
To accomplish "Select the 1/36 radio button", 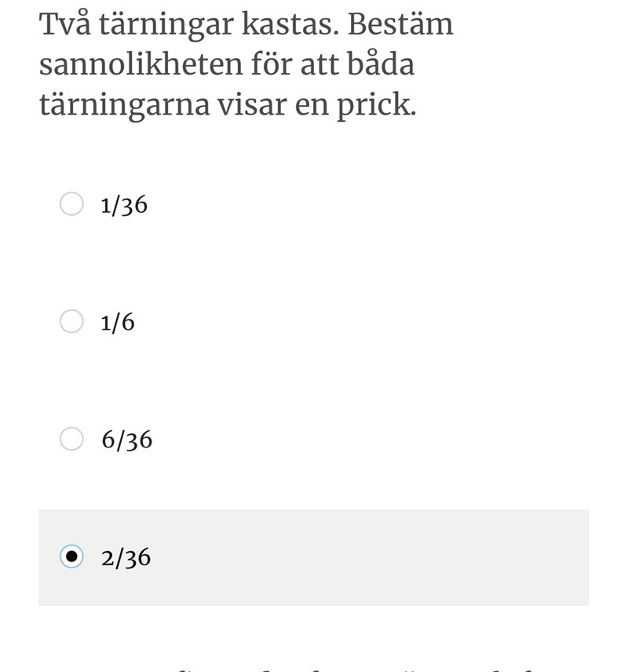I will click(71, 204).
